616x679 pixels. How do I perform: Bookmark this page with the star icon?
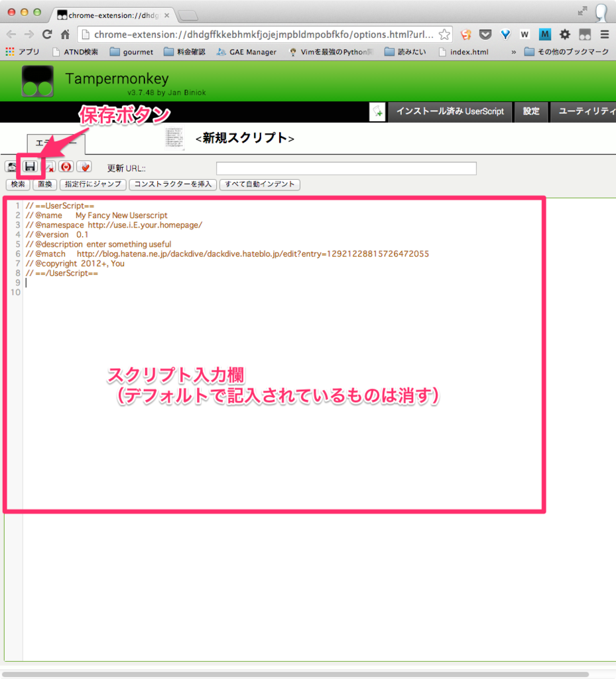coord(444,34)
